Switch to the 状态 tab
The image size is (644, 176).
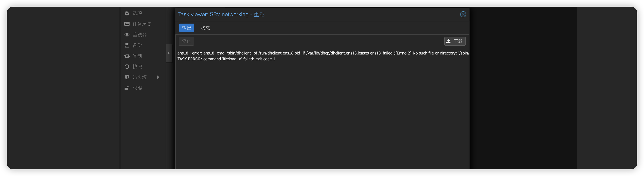tap(205, 28)
